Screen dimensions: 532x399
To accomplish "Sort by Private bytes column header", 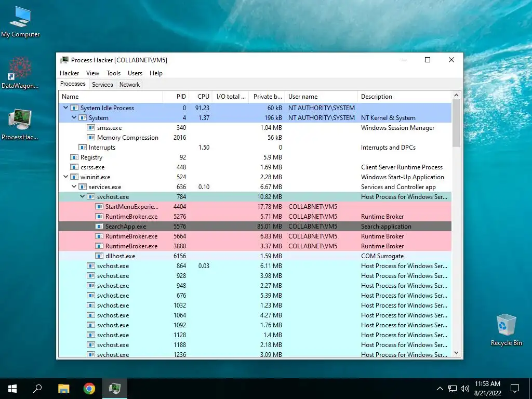I will 267,96.
